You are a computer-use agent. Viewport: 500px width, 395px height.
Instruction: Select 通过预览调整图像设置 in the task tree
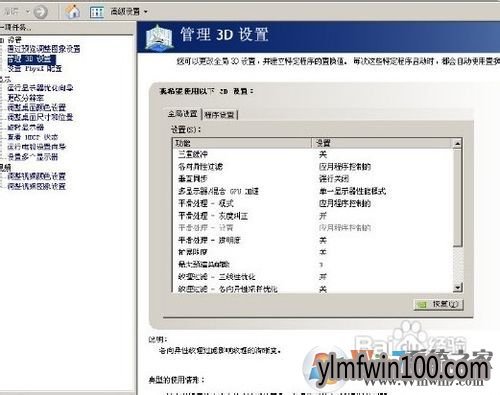point(44,49)
